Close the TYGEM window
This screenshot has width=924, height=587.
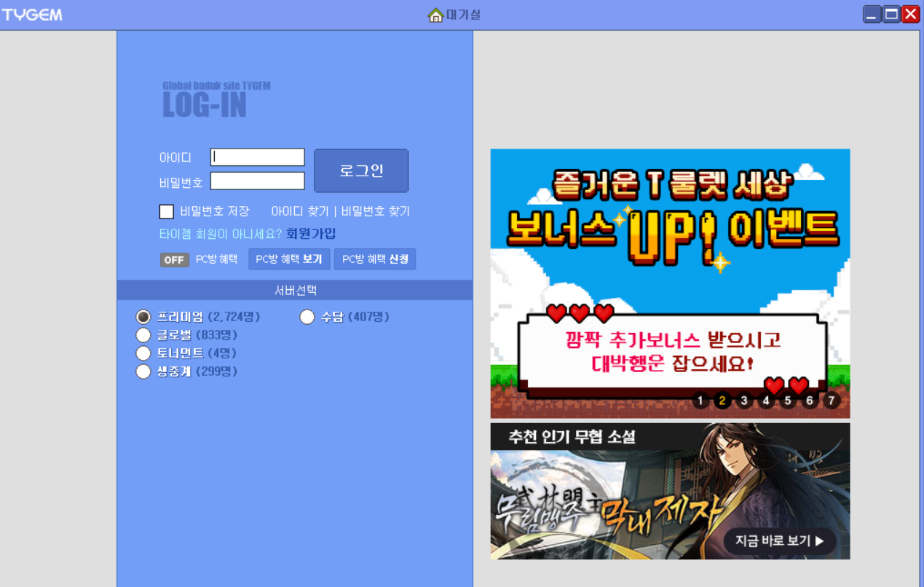(x=911, y=15)
